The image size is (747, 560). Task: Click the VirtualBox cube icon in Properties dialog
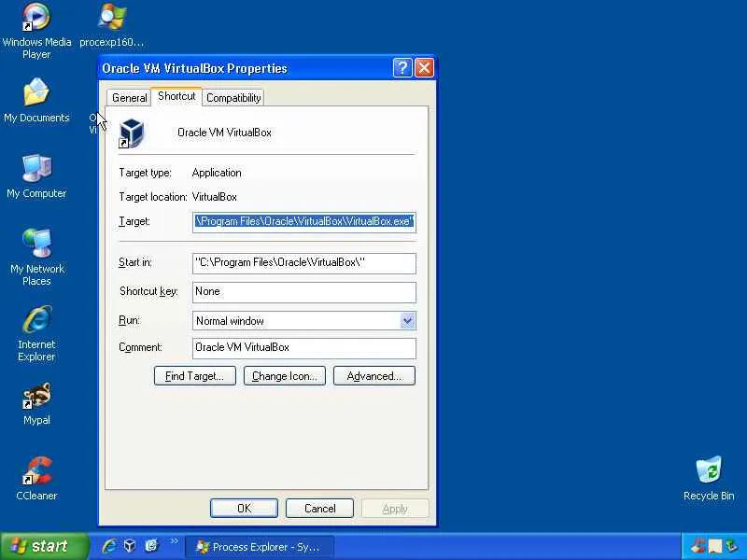[x=131, y=133]
